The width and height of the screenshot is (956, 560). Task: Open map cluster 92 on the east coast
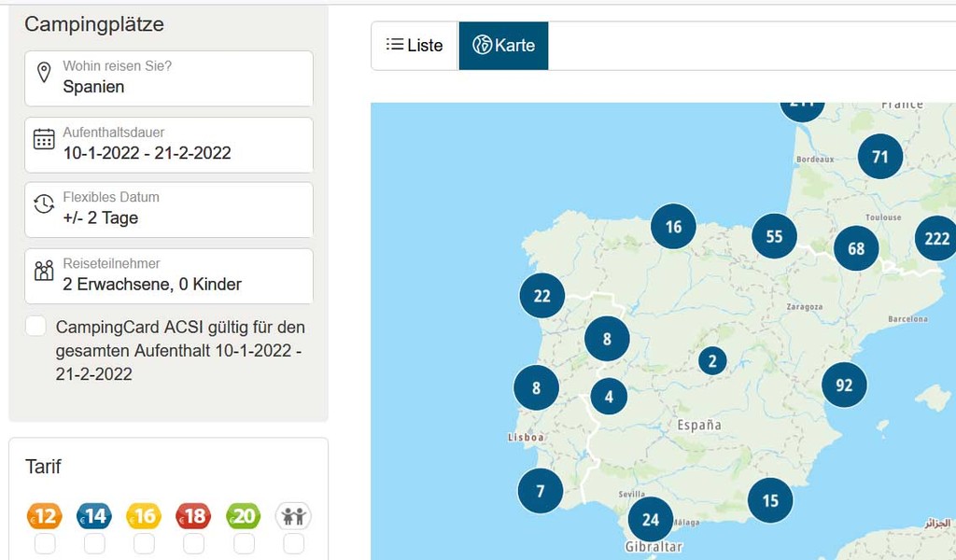pyautogui.click(x=844, y=385)
